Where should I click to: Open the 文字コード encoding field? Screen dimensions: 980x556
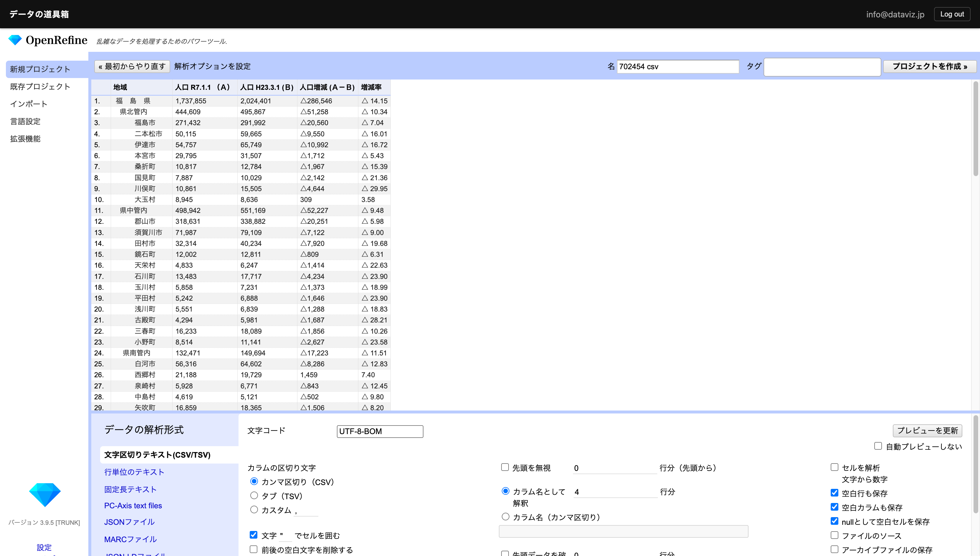pyautogui.click(x=380, y=431)
